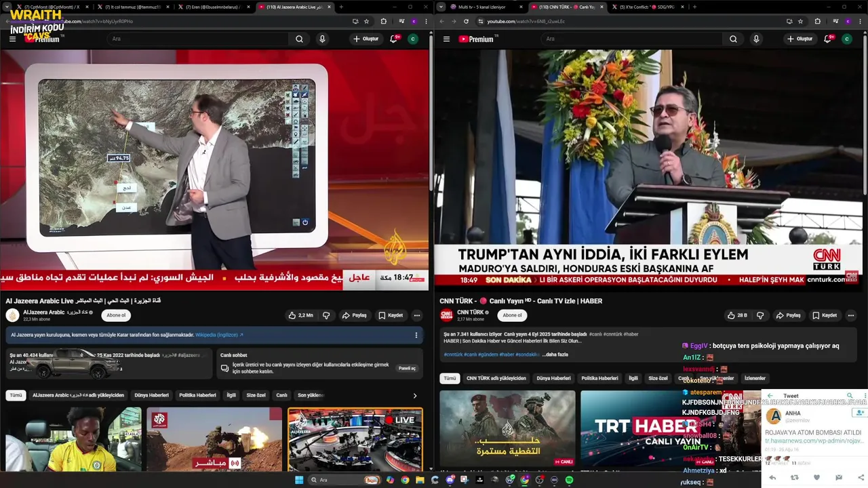This screenshot has width=868, height=488.
Task: Subscribe to CNN TÜRK with 'Abone ol'
Action: point(512,315)
